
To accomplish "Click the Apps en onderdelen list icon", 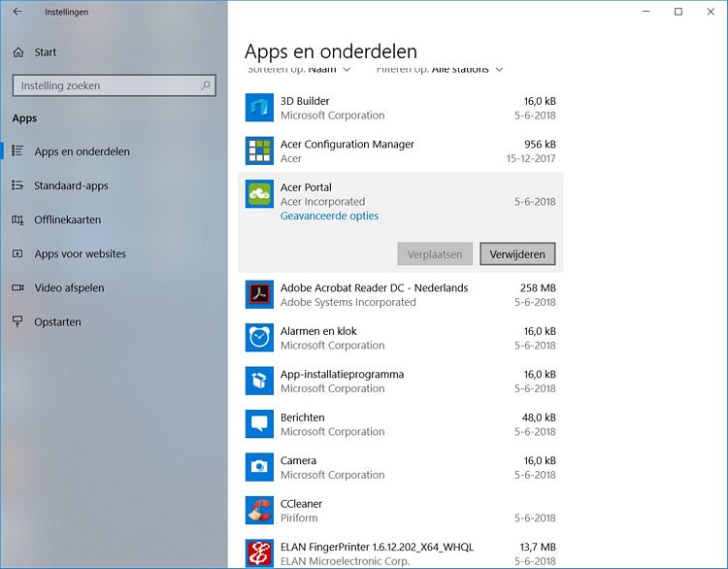I will point(17,151).
